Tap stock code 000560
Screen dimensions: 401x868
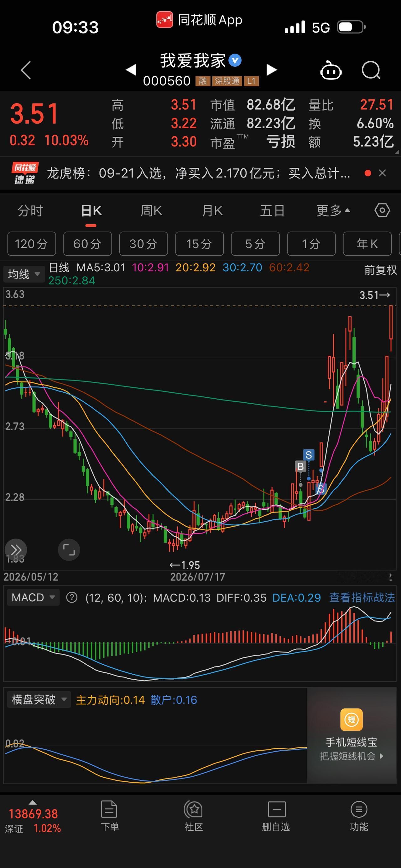point(167,81)
